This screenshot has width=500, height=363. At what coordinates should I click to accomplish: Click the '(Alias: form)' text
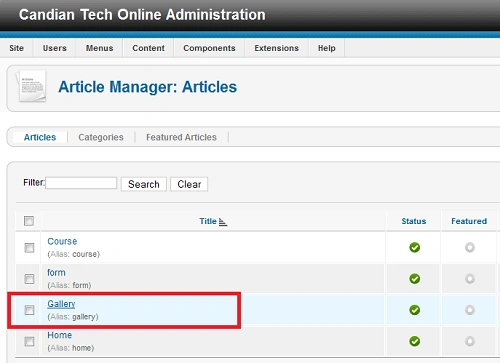[x=69, y=285]
